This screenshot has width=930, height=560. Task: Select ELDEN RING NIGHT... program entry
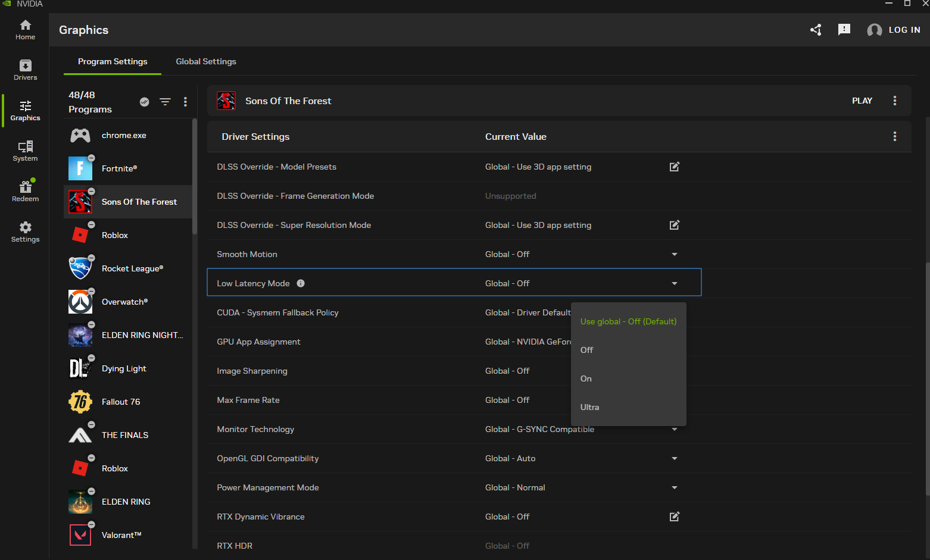click(128, 335)
